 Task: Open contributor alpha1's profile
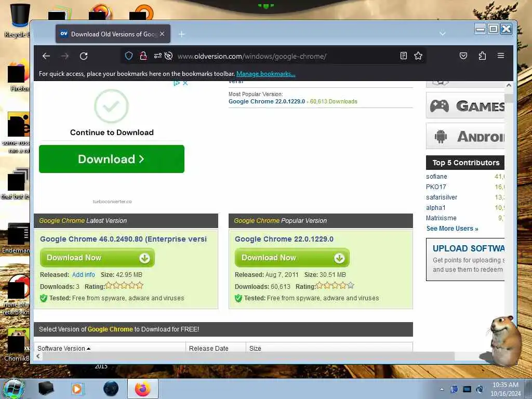pos(436,208)
